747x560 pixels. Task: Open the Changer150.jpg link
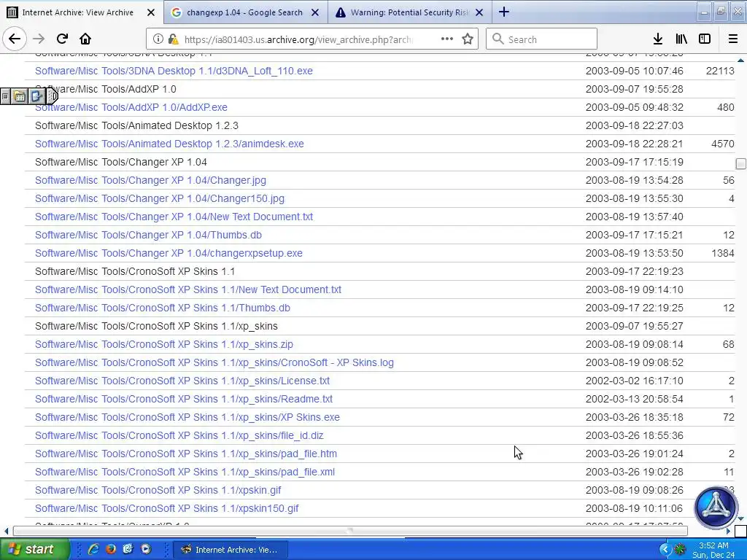(160, 198)
